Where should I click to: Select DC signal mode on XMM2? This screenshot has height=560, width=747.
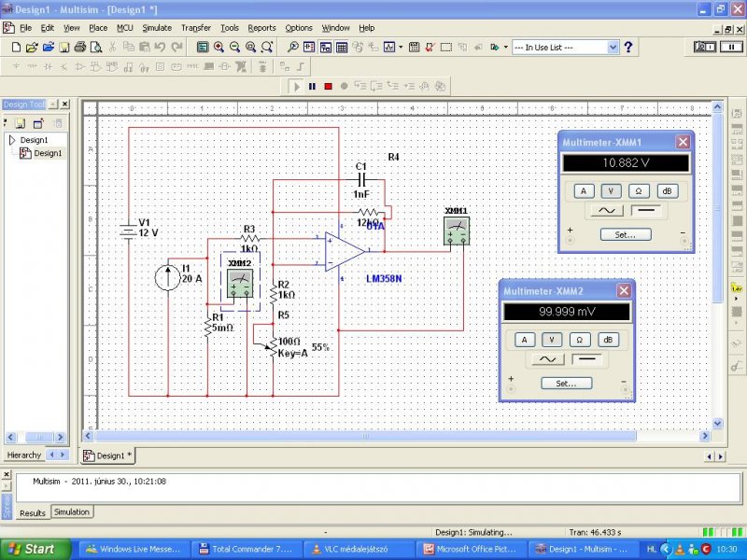(587, 359)
